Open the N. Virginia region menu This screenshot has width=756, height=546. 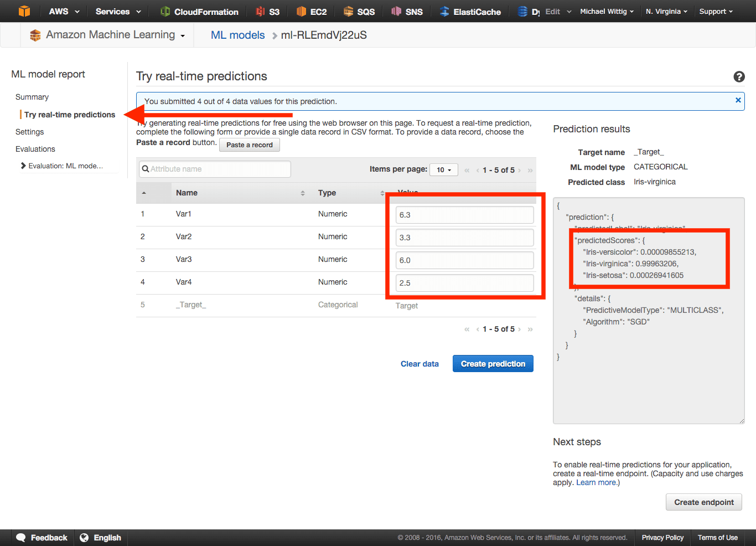click(666, 12)
